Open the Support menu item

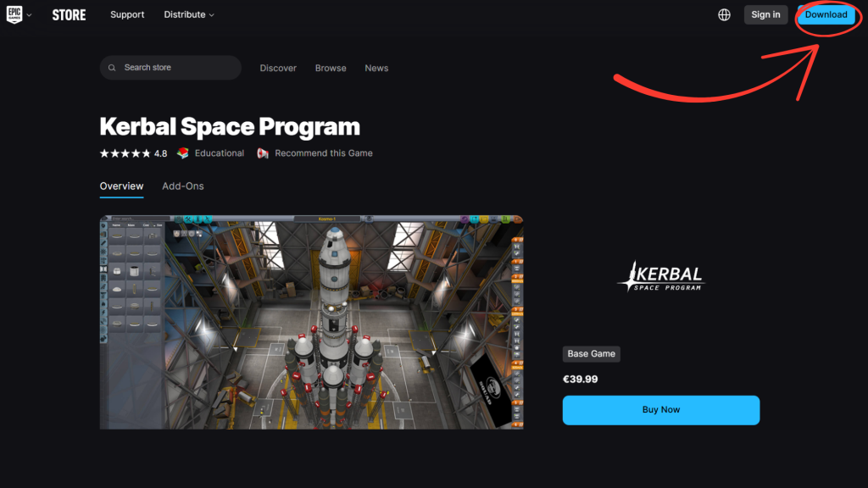click(x=127, y=14)
